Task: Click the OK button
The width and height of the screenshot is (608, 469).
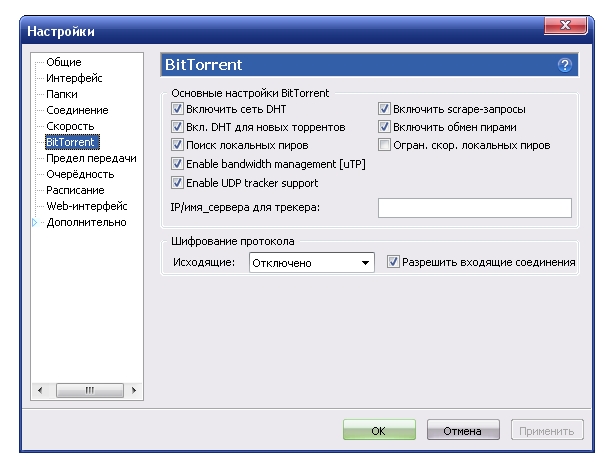Action: [379, 430]
